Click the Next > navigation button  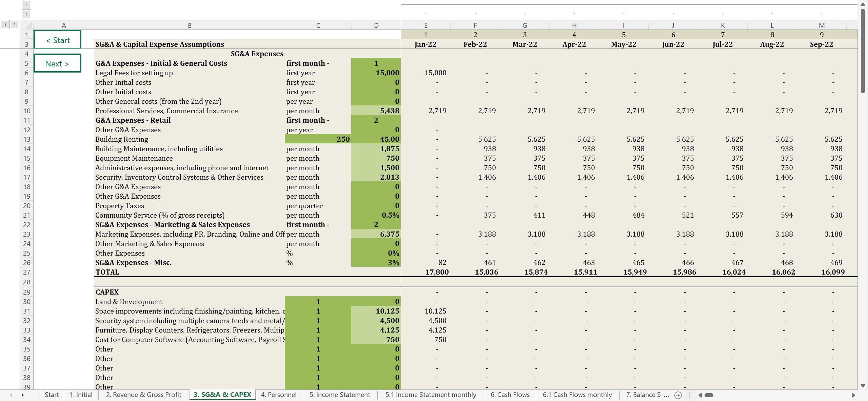57,63
